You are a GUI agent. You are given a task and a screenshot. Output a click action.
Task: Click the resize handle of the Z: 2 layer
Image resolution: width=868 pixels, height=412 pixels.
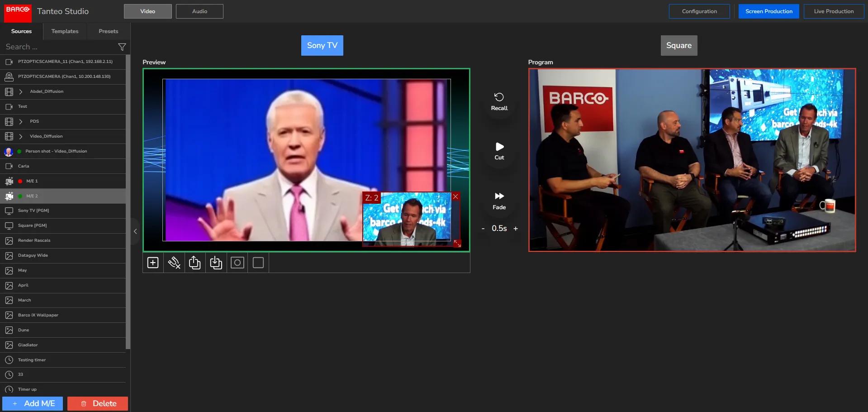click(x=457, y=243)
